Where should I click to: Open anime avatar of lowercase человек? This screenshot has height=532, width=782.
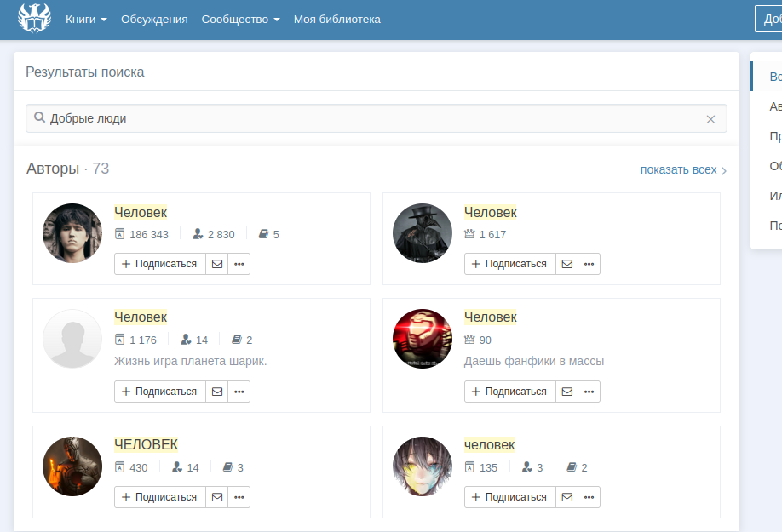pos(423,466)
